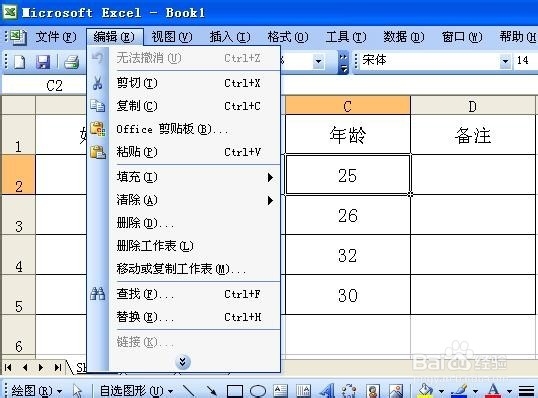Click the Office clipboard icon in menu

click(x=98, y=129)
